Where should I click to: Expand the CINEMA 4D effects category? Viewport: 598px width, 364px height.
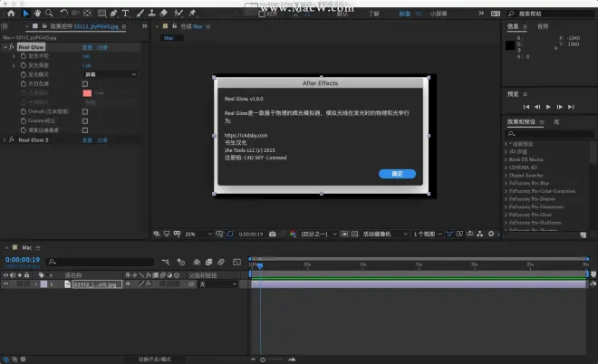pos(506,168)
